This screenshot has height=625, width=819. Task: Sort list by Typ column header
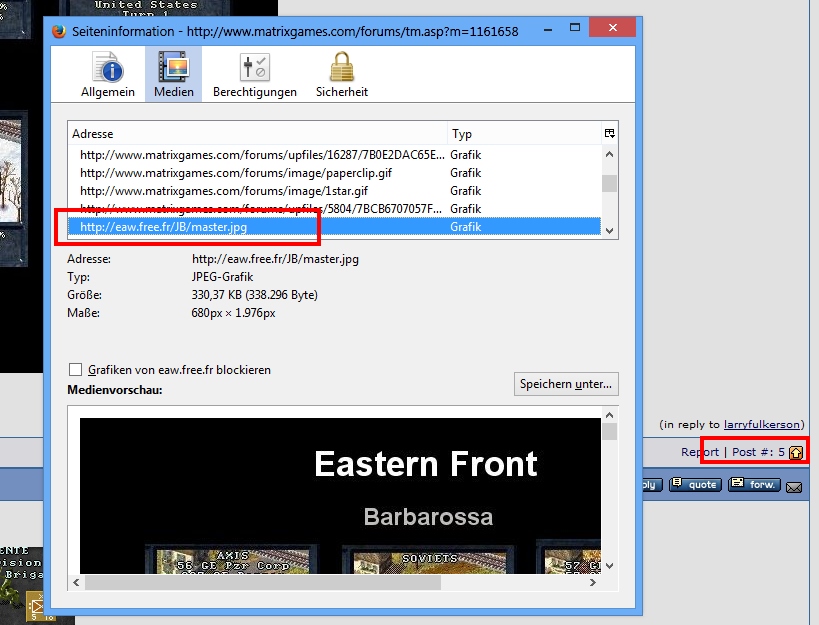(x=524, y=134)
